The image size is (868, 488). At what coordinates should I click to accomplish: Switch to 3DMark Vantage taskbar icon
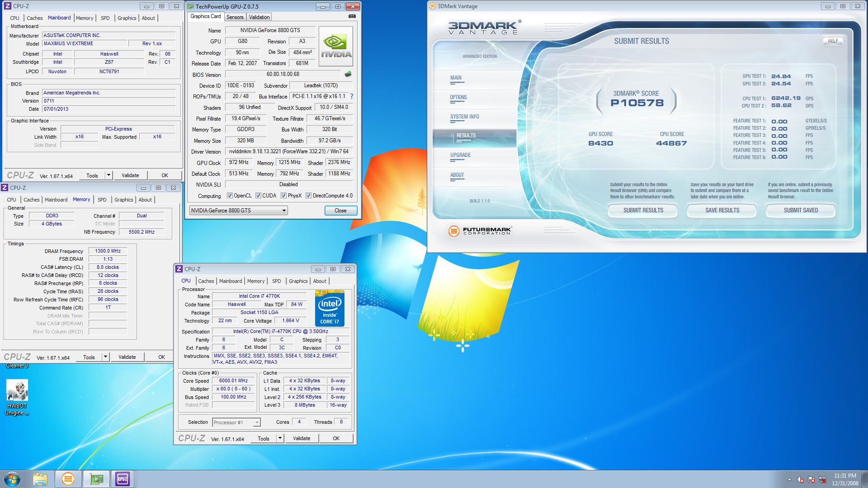(68, 479)
